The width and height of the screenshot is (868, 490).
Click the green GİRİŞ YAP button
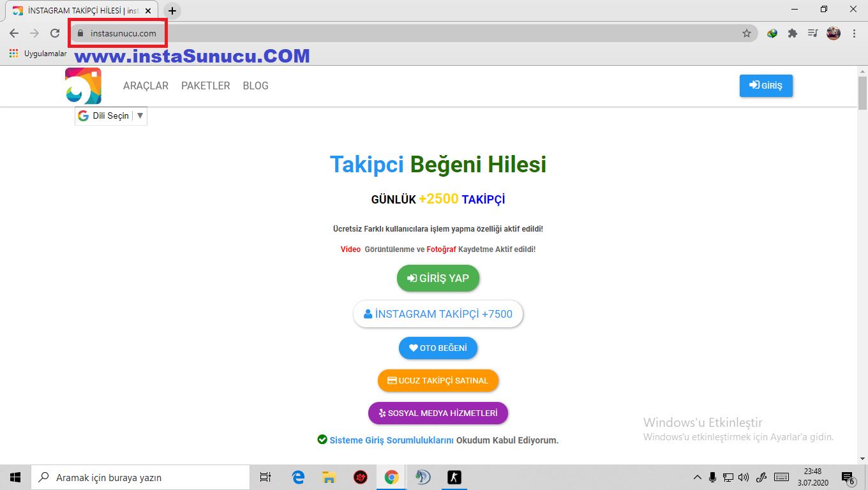[x=438, y=278]
